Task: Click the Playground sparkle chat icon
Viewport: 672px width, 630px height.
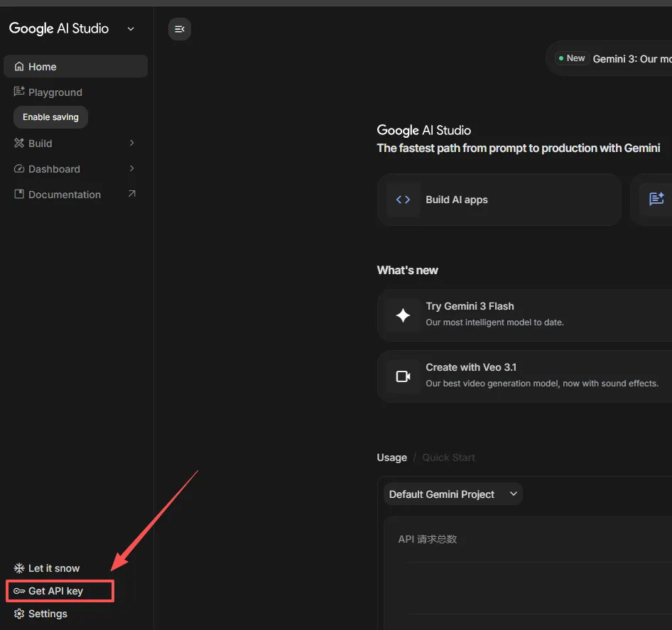Action: 19,92
